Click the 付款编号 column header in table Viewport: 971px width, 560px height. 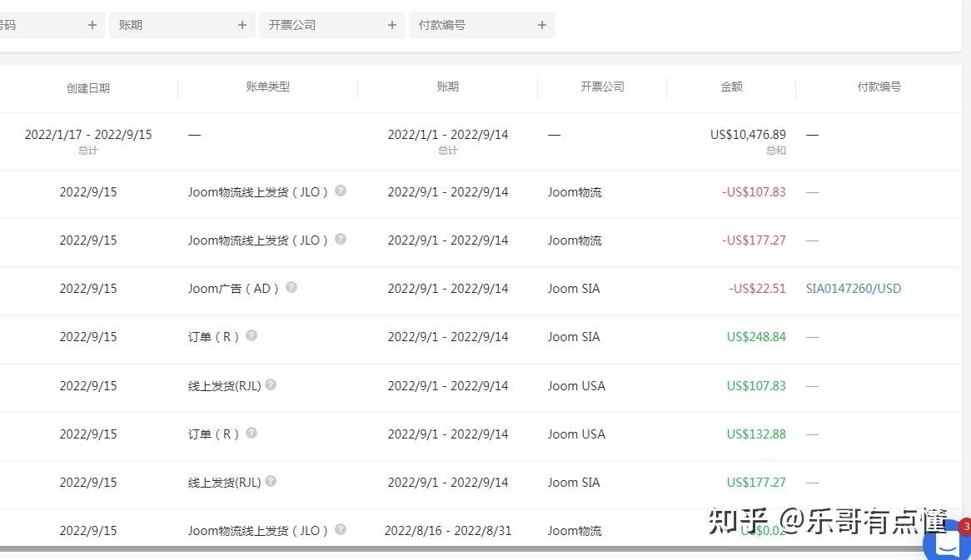pyautogui.click(x=879, y=87)
